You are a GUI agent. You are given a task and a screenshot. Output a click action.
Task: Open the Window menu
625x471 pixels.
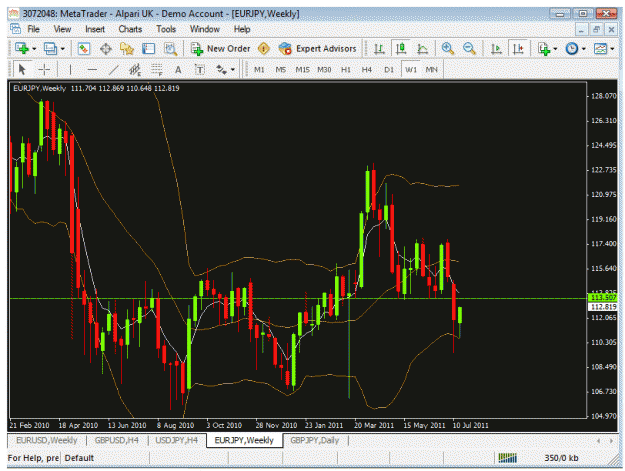[x=204, y=29]
